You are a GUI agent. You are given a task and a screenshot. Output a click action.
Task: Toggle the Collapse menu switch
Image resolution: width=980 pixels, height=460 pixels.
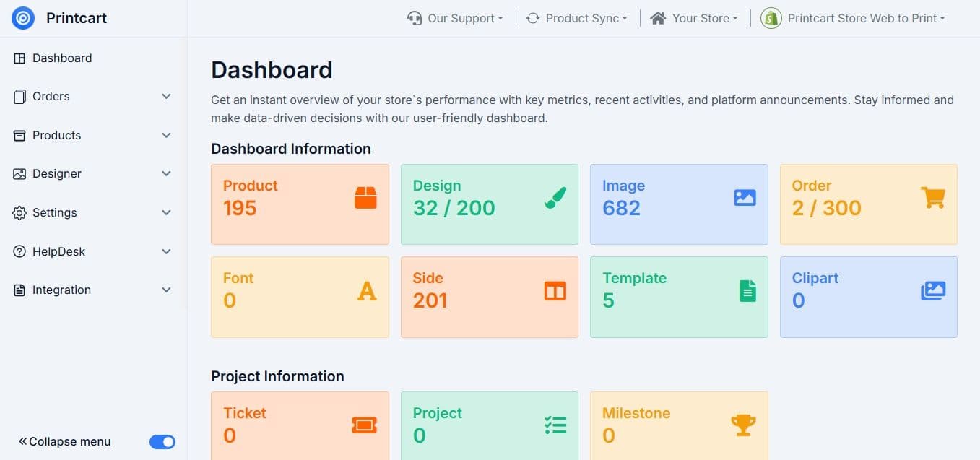162,442
